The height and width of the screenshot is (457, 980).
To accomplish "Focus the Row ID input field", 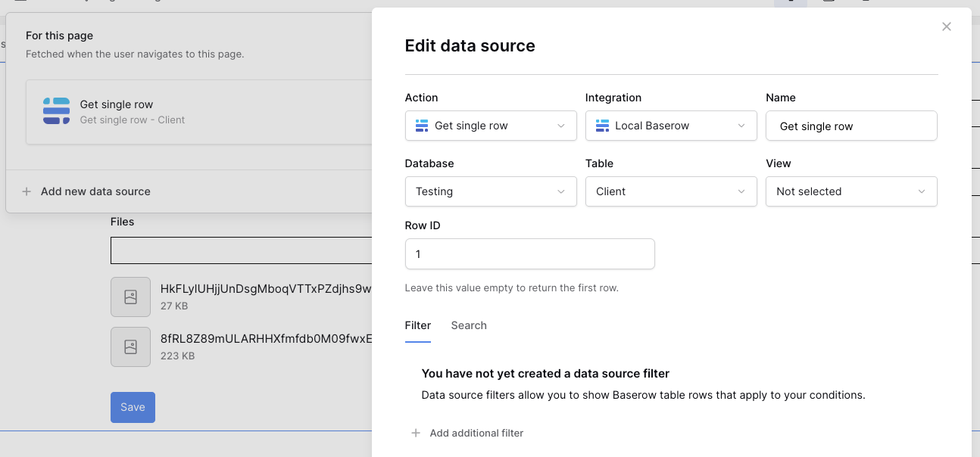I will click(x=529, y=254).
